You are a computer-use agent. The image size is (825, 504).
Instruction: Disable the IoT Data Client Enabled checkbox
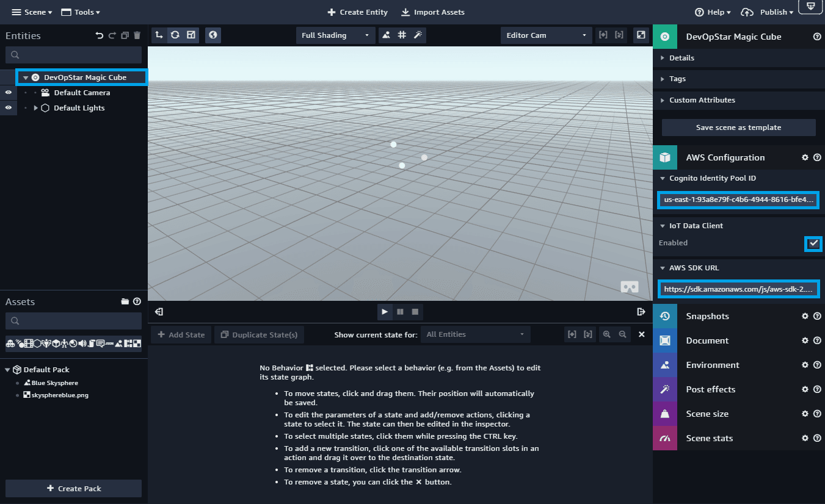[813, 243]
